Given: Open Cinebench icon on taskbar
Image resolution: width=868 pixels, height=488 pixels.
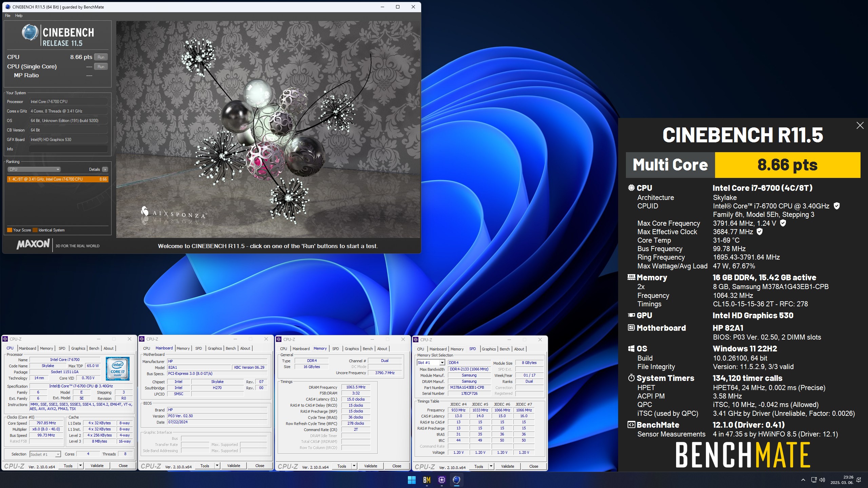Looking at the screenshot, I should tap(456, 480).
